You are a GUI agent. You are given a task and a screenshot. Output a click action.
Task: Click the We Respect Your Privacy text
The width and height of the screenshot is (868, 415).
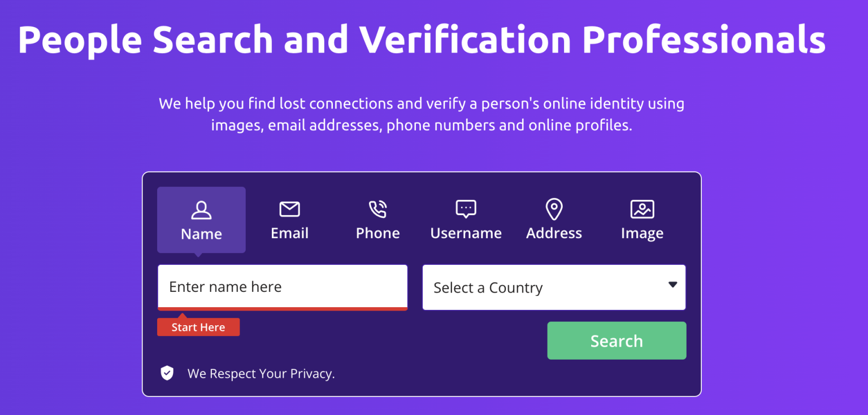(x=262, y=373)
